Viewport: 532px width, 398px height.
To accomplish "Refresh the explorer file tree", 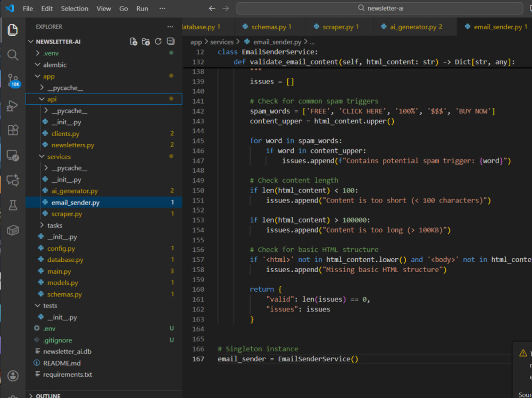I will 158,42.
